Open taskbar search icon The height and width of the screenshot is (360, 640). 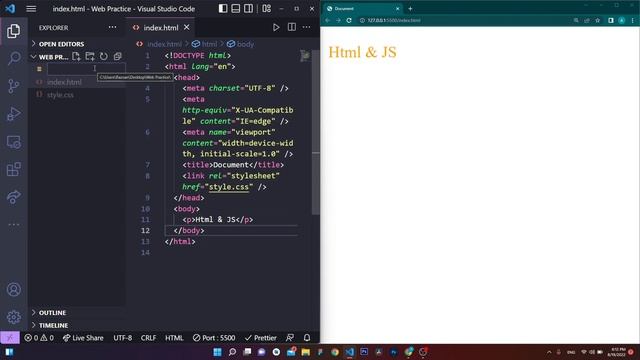click(x=232, y=352)
